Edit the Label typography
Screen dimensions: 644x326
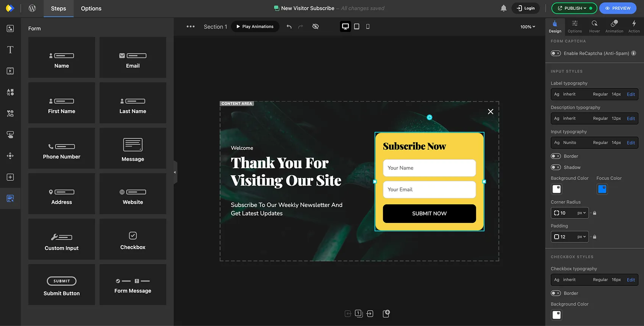click(x=631, y=94)
